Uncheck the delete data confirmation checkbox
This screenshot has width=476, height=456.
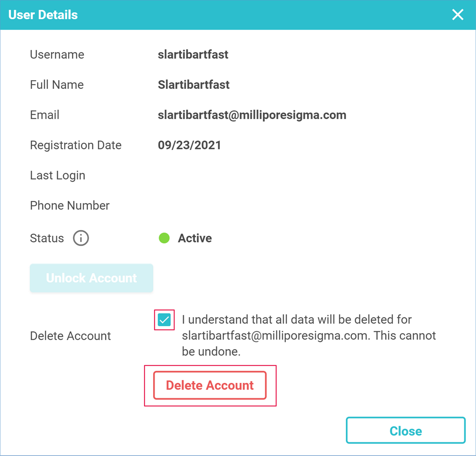point(164,320)
